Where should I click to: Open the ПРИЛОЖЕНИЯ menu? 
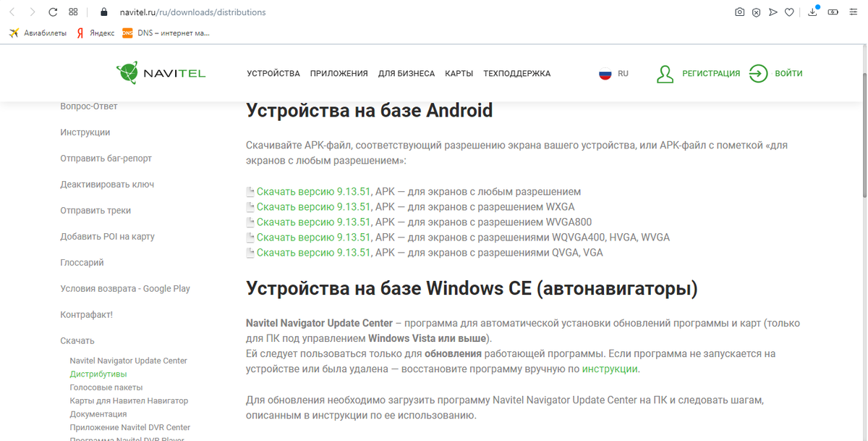339,74
